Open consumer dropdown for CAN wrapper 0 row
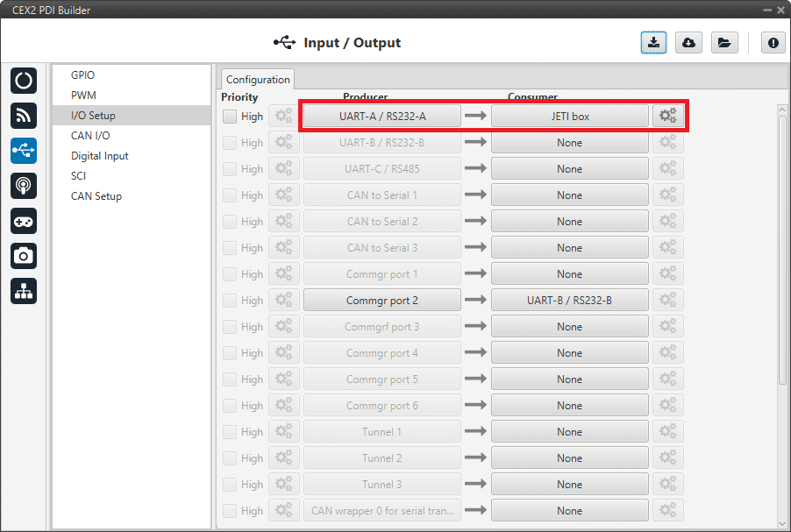The height and width of the screenshot is (532, 791). point(569,510)
